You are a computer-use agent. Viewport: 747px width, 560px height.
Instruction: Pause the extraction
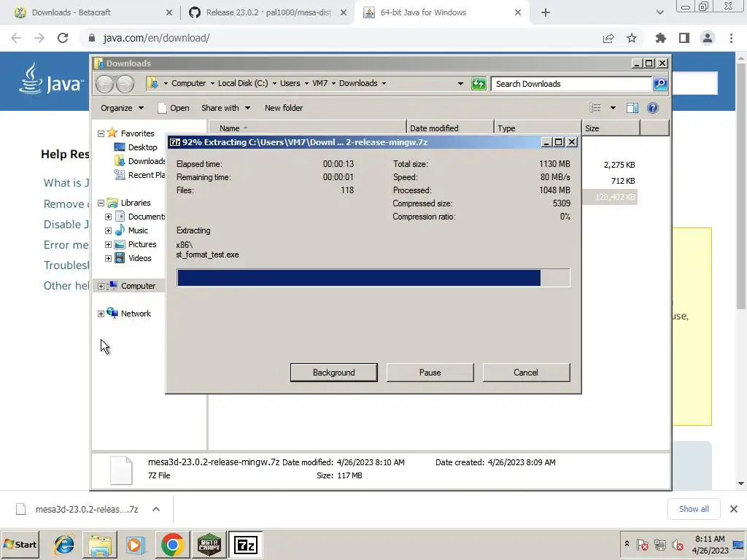(x=430, y=373)
